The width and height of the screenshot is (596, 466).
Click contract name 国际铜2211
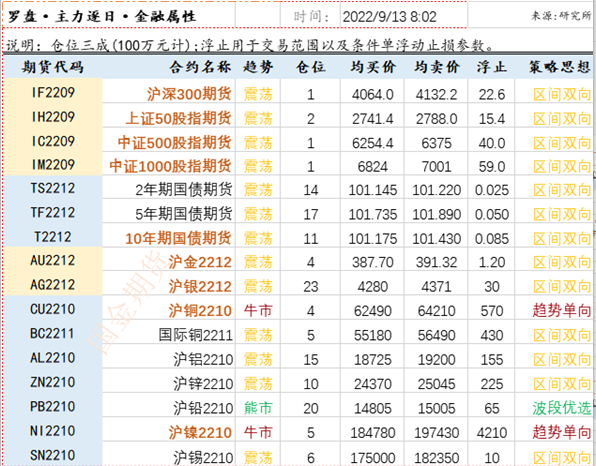click(195, 335)
